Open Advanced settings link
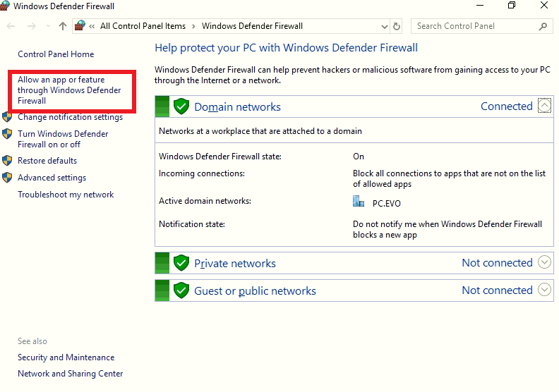Screen dimensions: 559x392 tap(52, 178)
